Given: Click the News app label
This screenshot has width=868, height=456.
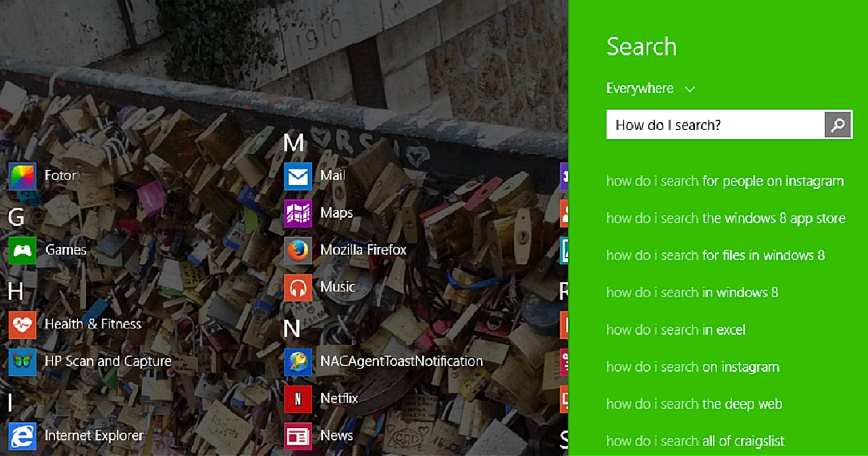Looking at the screenshot, I should pos(336,435).
